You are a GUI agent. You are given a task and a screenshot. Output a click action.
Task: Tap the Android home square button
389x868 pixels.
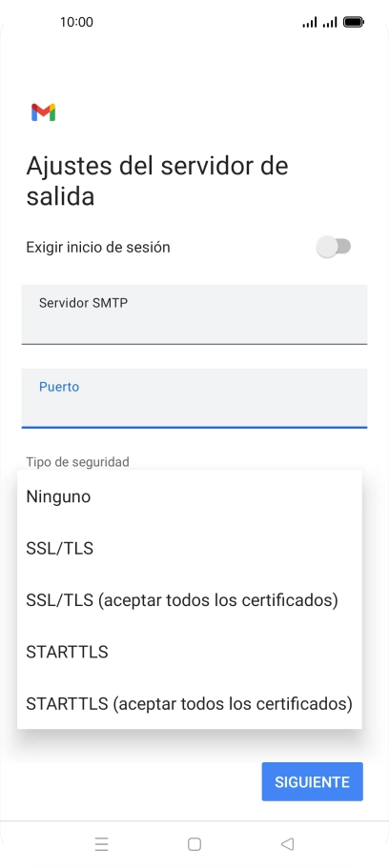pos(194,843)
